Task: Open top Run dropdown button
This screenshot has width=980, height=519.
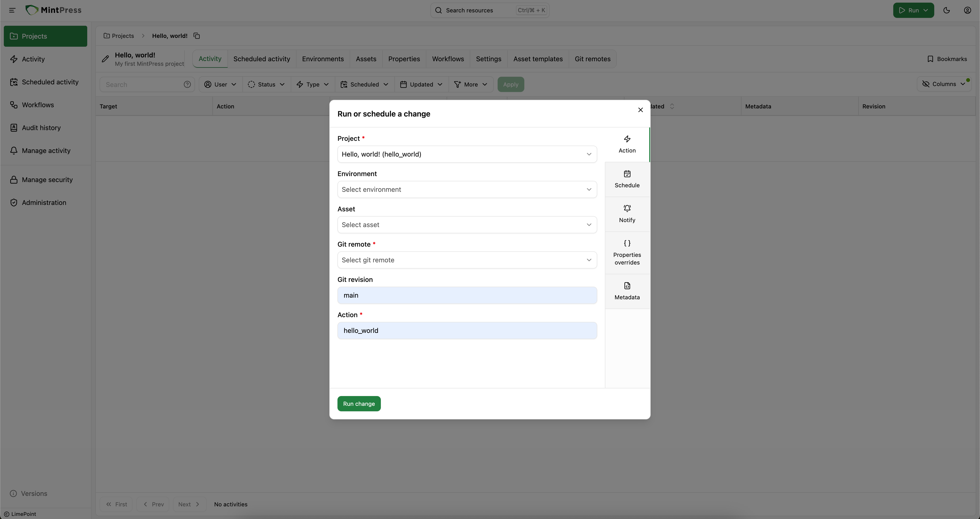Action: tap(914, 10)
